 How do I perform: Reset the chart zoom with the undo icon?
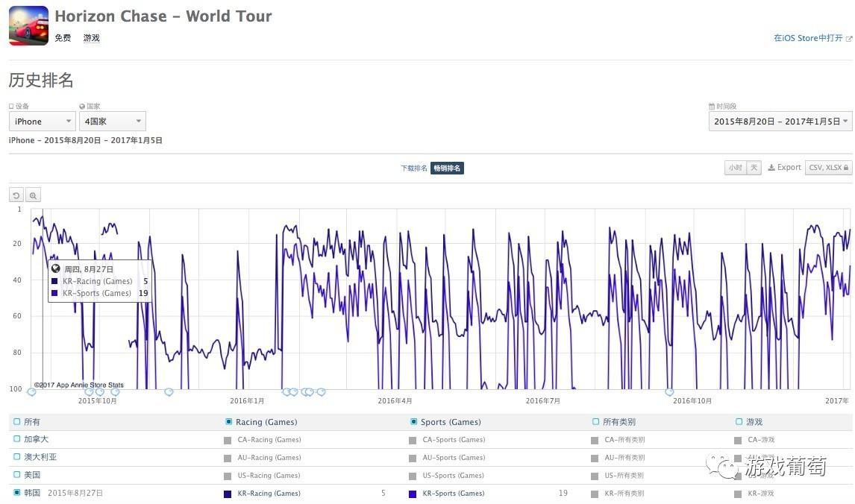[x=16, y=195]
